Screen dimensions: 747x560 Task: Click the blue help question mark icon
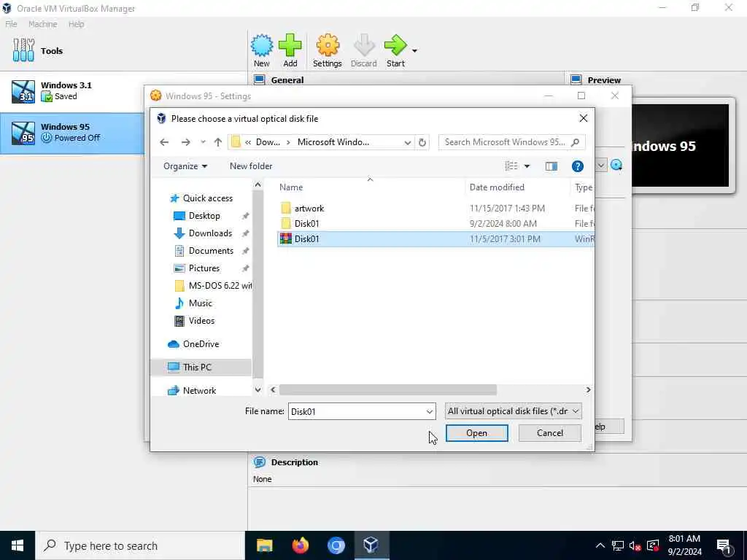578,166
